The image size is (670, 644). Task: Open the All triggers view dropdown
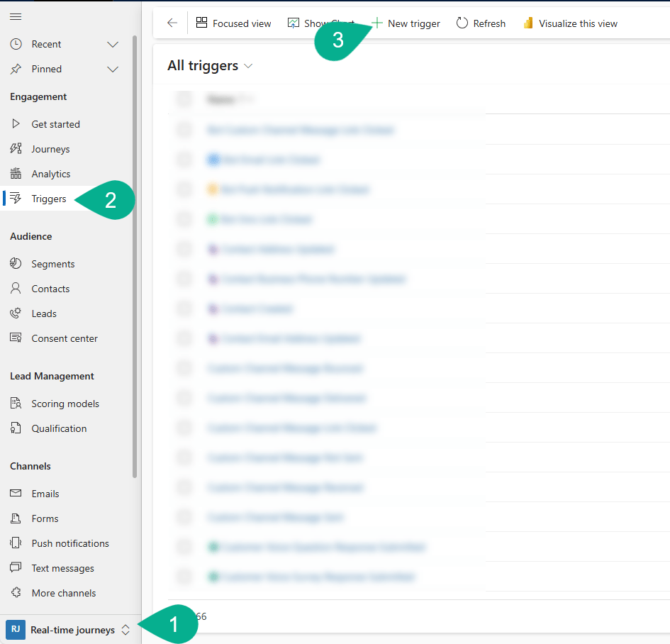pos(248,66)
